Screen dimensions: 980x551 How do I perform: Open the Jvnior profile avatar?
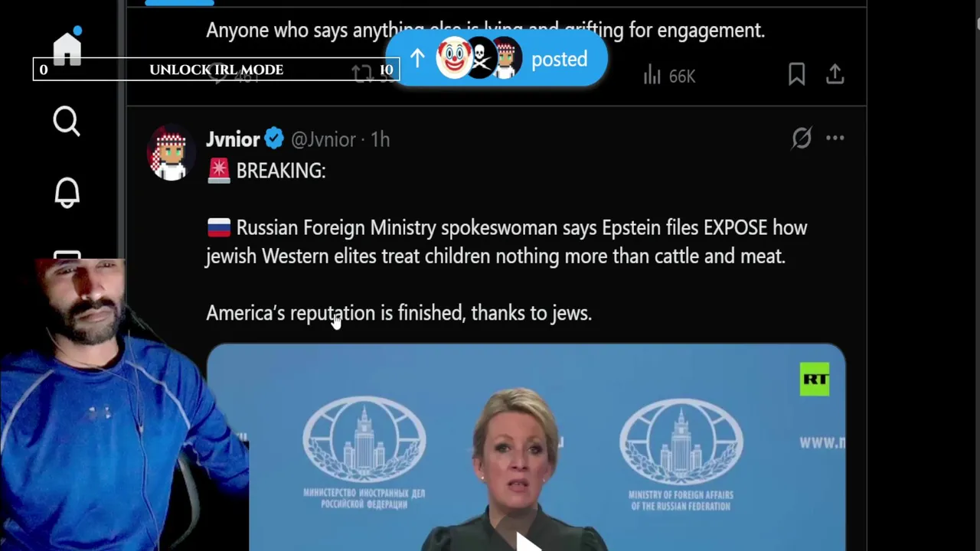pyautogui.click(x=170, y=153)
